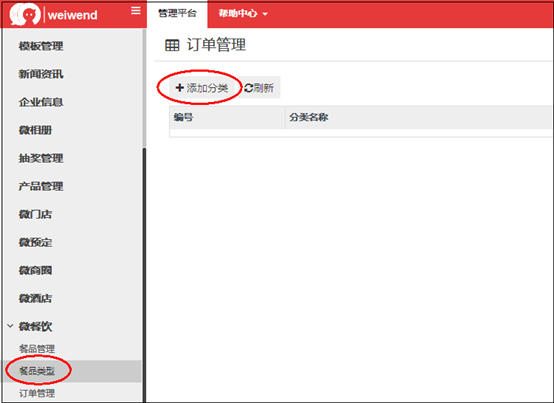The width and height of the screenshot is (554, 403).
Task: Open 新闻资讯 sidebar item
Action: [x=41, y=74]
